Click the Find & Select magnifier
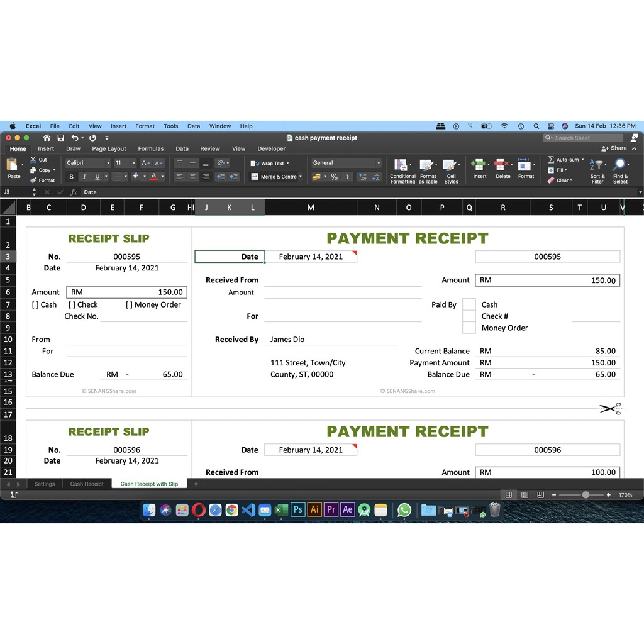 620,166
